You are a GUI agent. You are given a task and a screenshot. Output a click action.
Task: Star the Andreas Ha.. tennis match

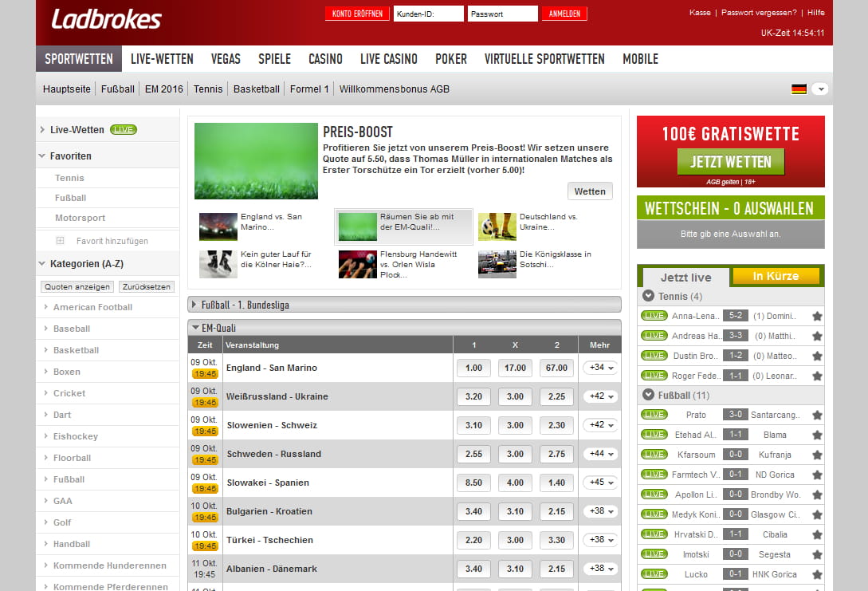[x=817, y=337]
